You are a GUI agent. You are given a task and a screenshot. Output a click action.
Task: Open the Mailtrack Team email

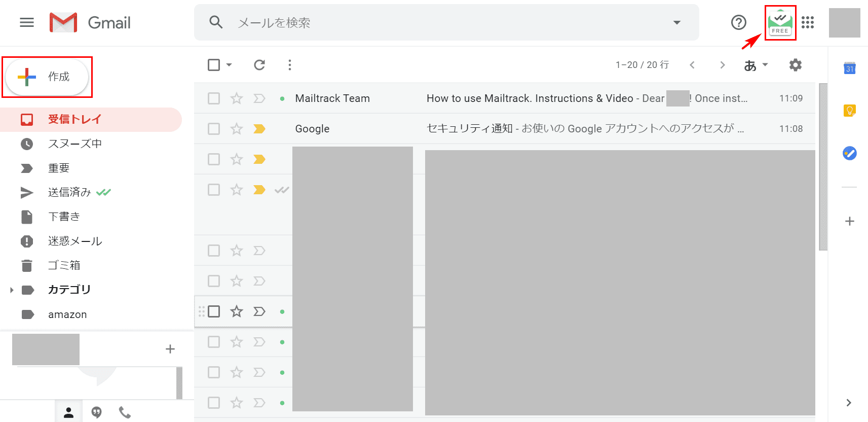[505, 98]
